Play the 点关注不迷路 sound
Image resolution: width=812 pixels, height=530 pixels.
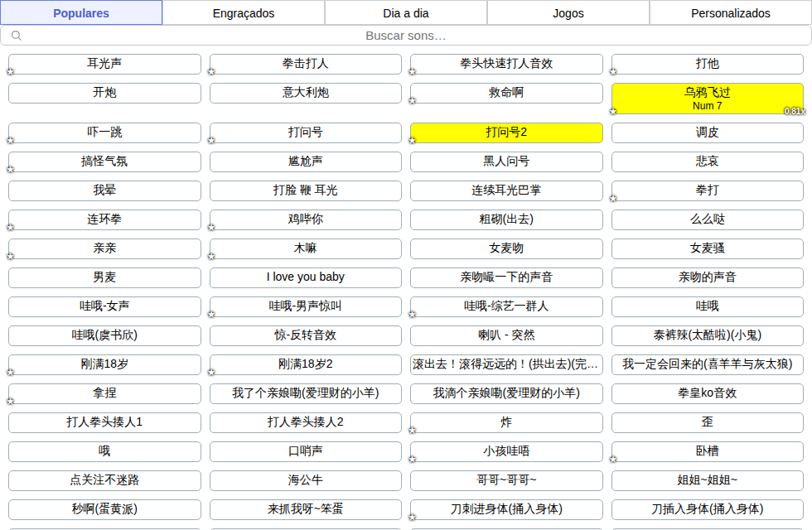point(104,480)
